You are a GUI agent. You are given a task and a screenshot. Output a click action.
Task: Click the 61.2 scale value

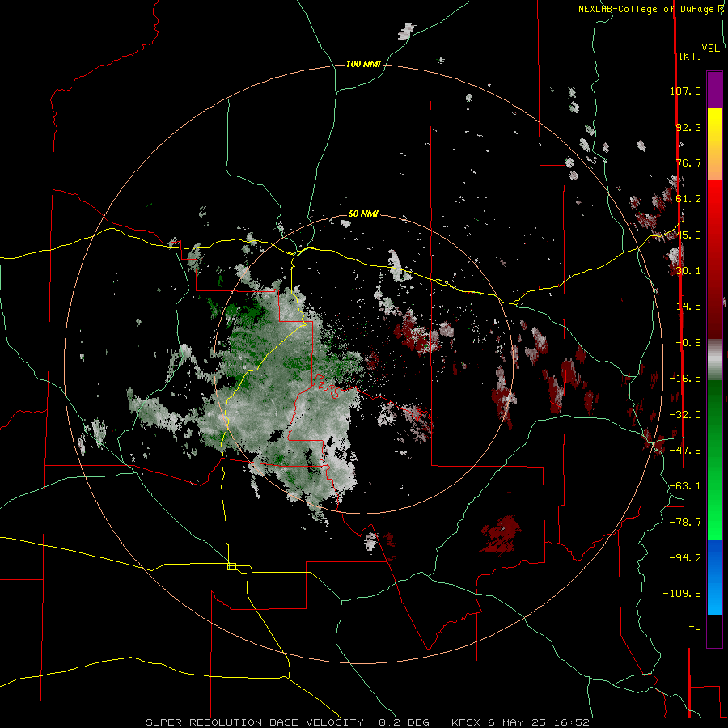coord(688,199)
